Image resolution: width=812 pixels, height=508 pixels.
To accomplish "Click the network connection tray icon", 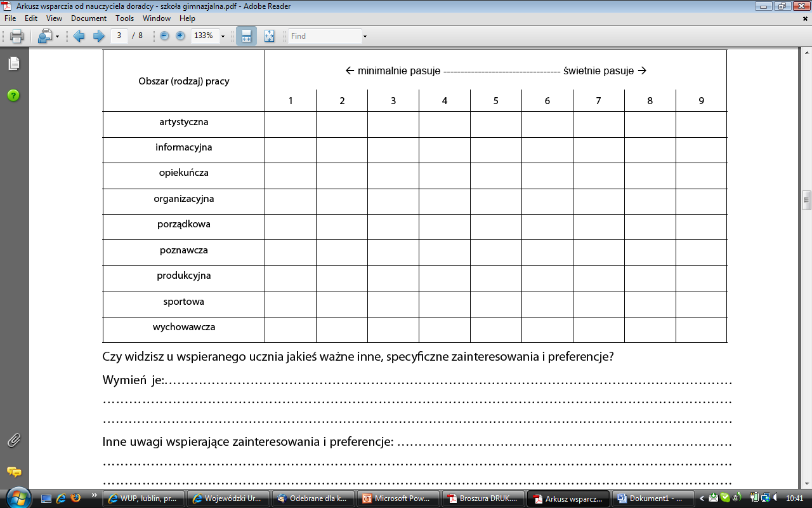I will coord(764,498).
